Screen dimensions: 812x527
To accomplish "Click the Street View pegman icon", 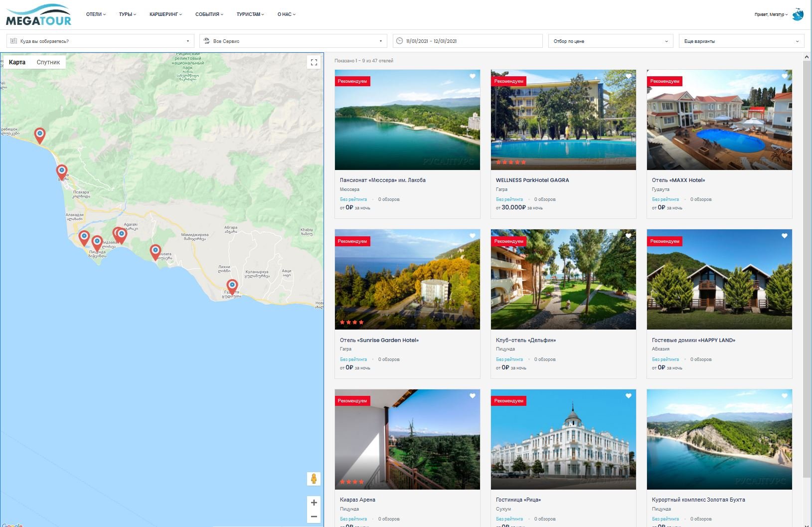I will [x=314, y=479].
